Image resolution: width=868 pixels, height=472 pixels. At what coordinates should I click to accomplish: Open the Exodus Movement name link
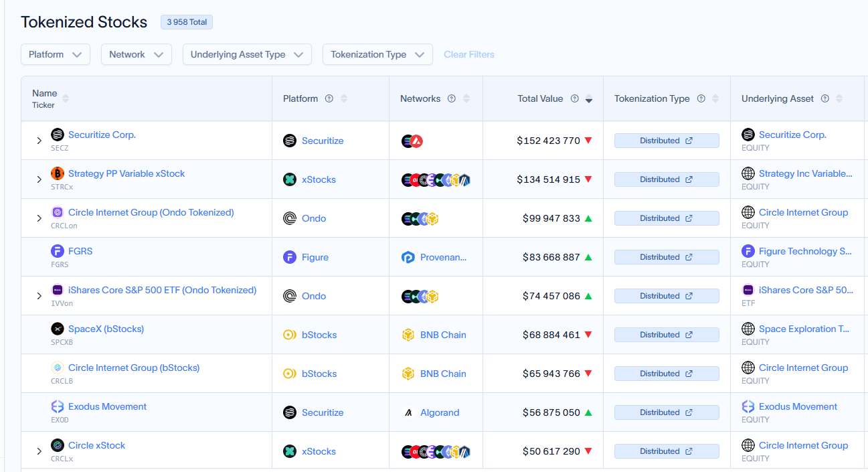click(107, 406)
